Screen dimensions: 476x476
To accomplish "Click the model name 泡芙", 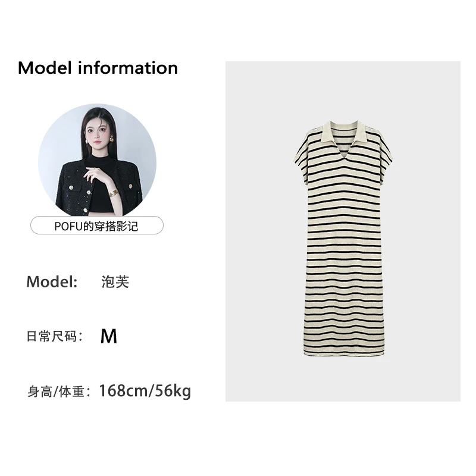I will point(115,281).
